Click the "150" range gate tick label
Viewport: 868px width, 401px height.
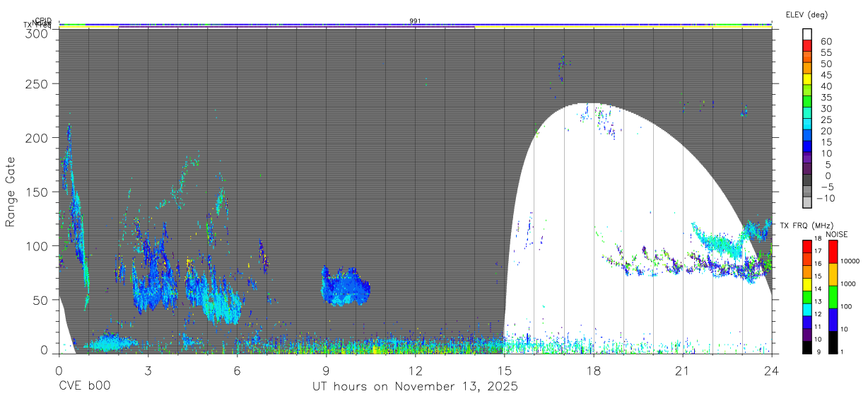tap(36, 191)
